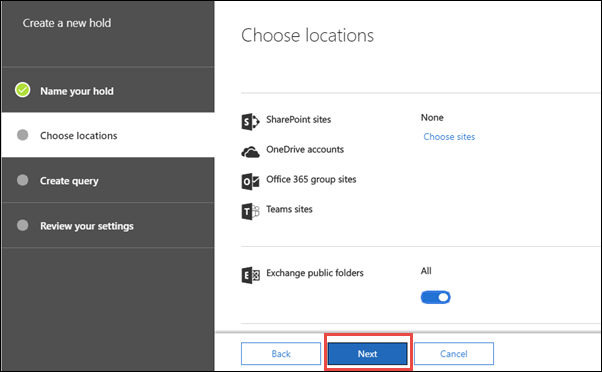Go to the Name your hold step
Screen dimensions: 602x372
point(108,90)
